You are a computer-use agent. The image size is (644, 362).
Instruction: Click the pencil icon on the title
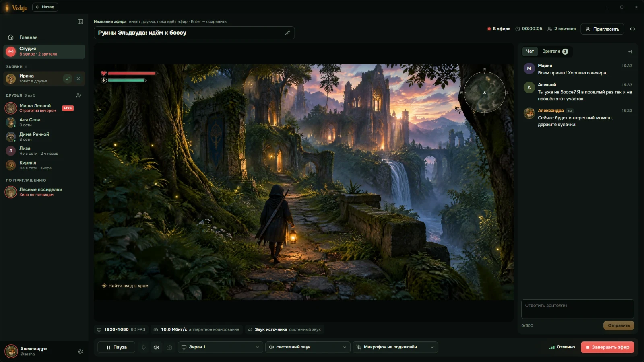coord(288,33)
